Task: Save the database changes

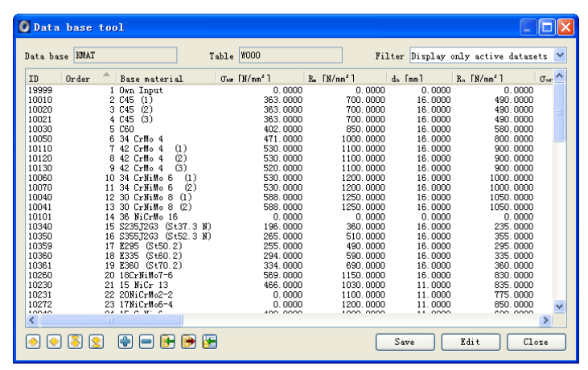Action: [x=405, y=342]
